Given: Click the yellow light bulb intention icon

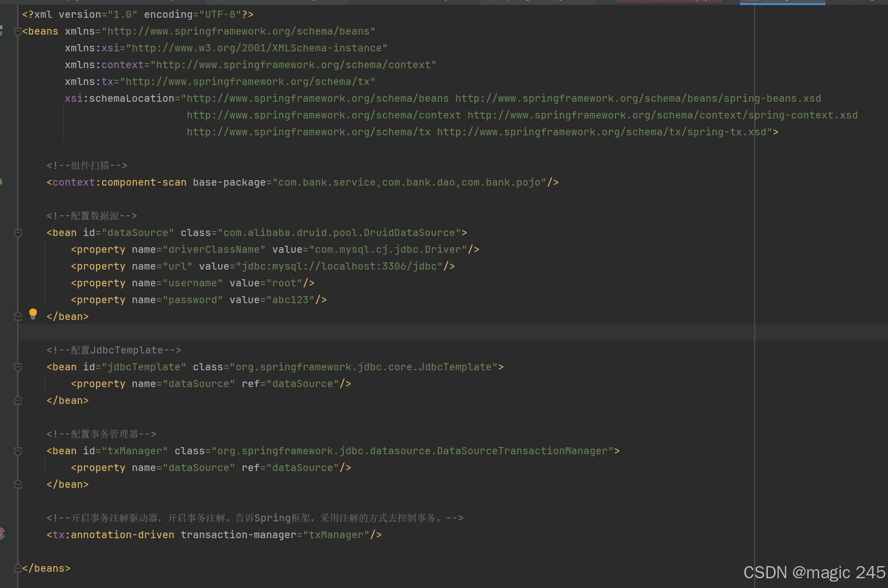Looking at the screenshot, I should 33,314.
